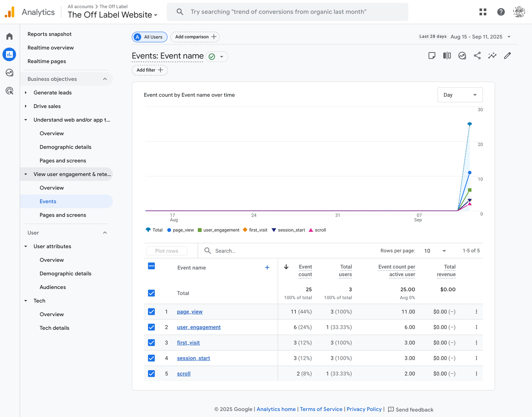Click the help question mark icon
The width and height of the screenshot is (532, 417).
coord(501,12)
